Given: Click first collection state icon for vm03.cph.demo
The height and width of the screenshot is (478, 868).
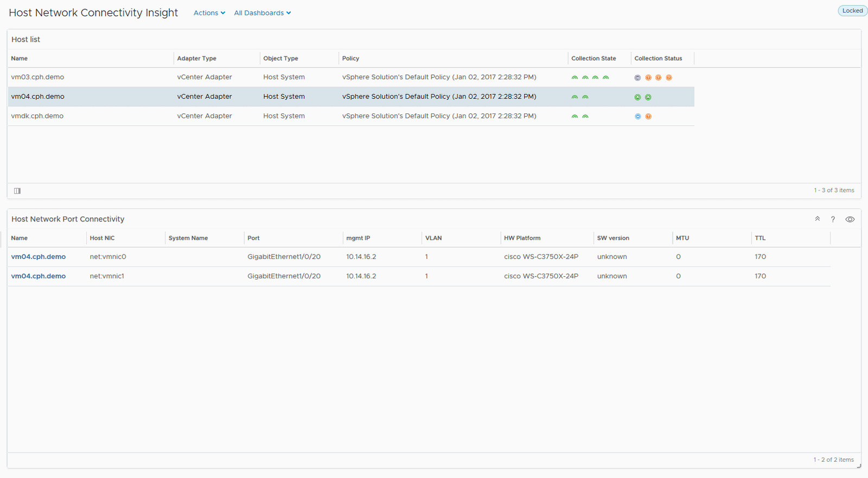Looking at the screenshot, I should 575,78.
